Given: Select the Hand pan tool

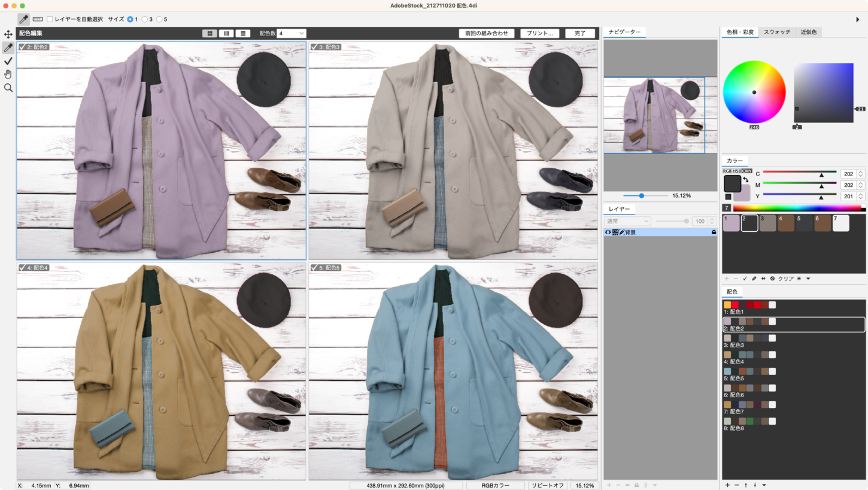Looking at the screenshot, I should click(x=8, y=74).
